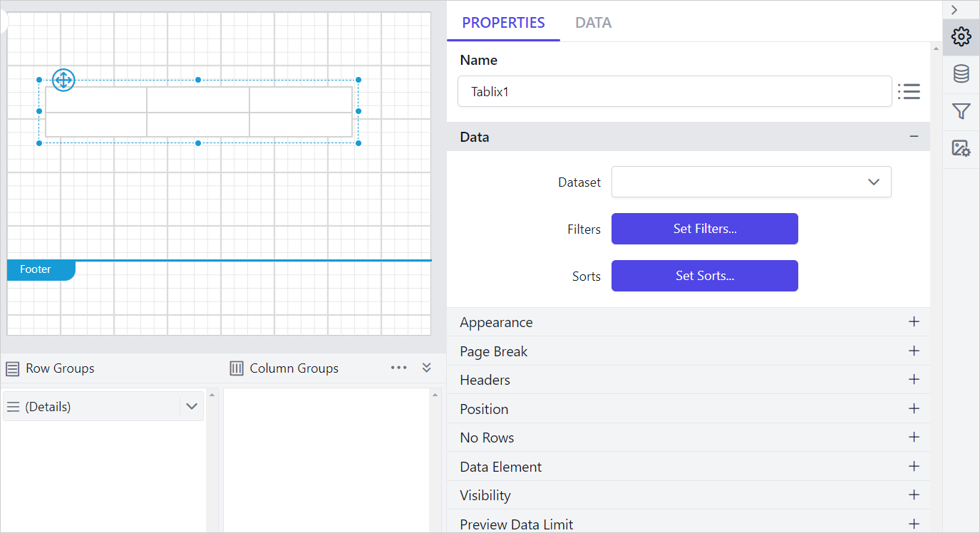Open the Data database icon in sidebar
980x533 pixels.
point(961,74)
